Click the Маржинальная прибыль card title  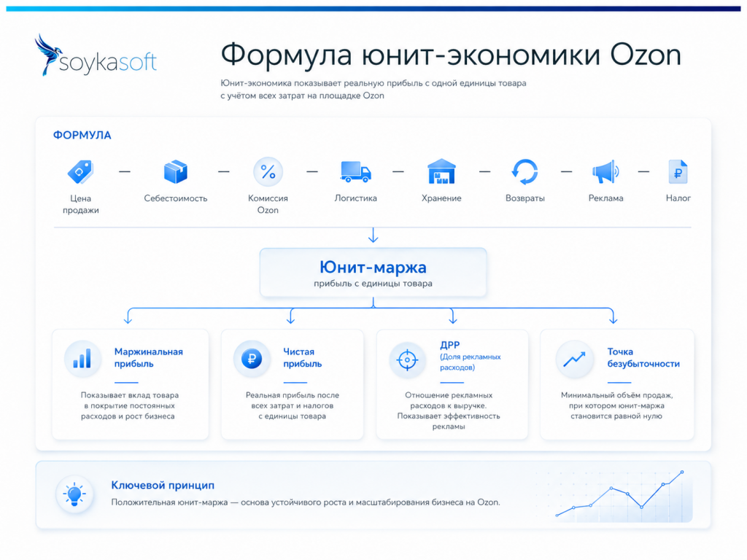pyautogui.click(x=149, y=357)
